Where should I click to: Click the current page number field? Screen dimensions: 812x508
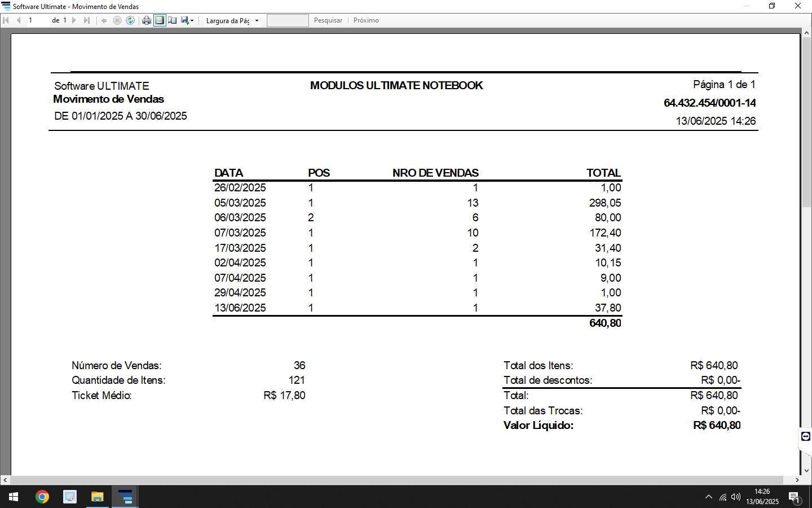click(38, 20)
